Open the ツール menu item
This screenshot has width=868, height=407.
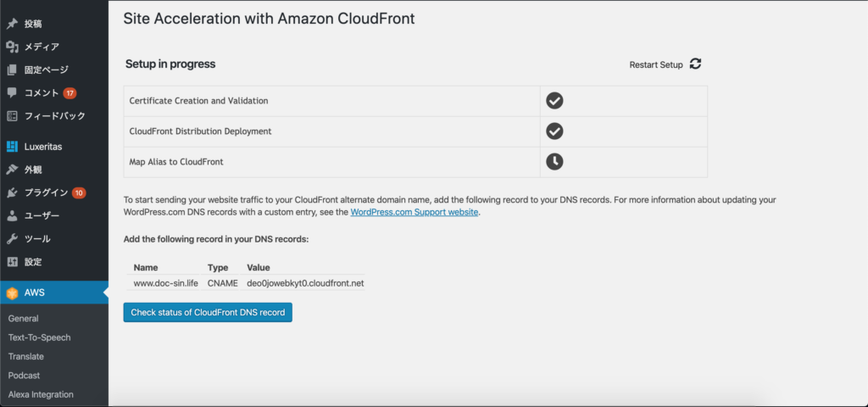click(54, 238)
